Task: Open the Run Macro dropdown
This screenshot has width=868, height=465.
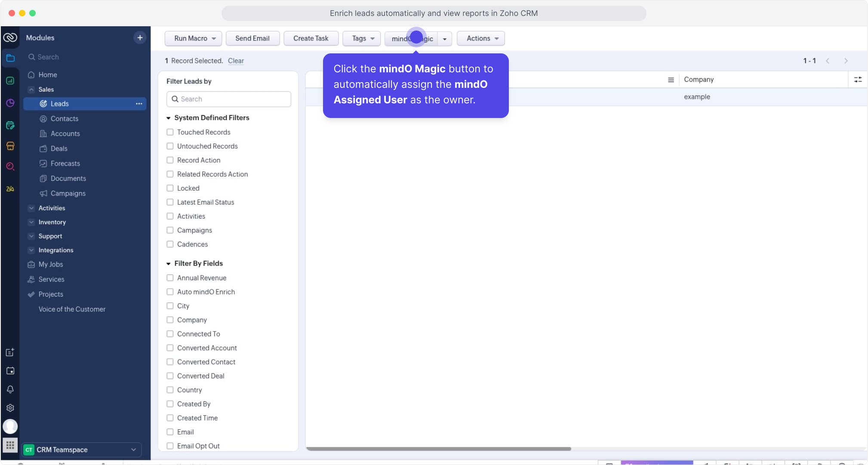Action: click(193, 38)
